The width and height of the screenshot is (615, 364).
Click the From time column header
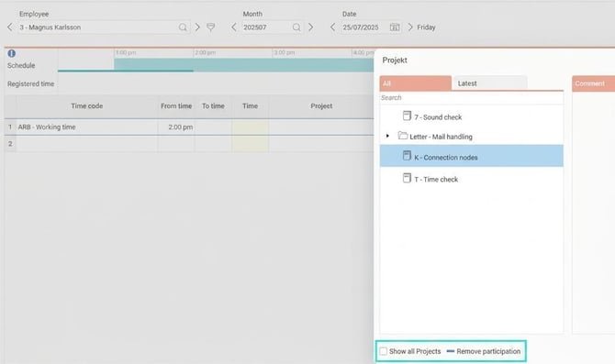click(x=176, y=106)
